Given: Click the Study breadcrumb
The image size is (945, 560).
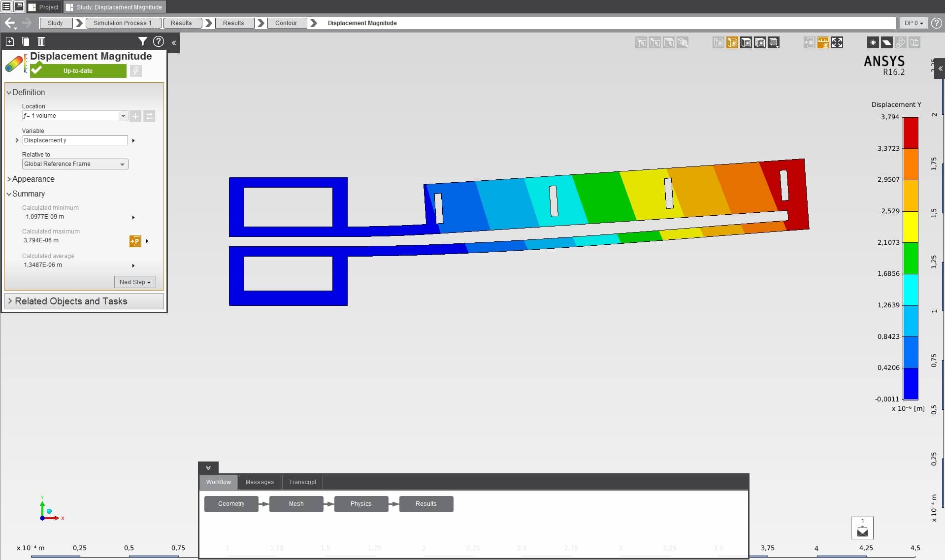Looking at the screenshot, I should (x=55, y=23).
